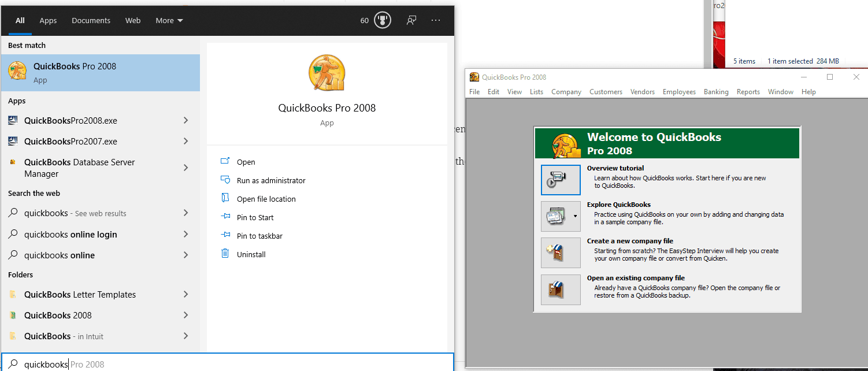
Task: Click the search box with quickbooks text
Action: [227, 362]
